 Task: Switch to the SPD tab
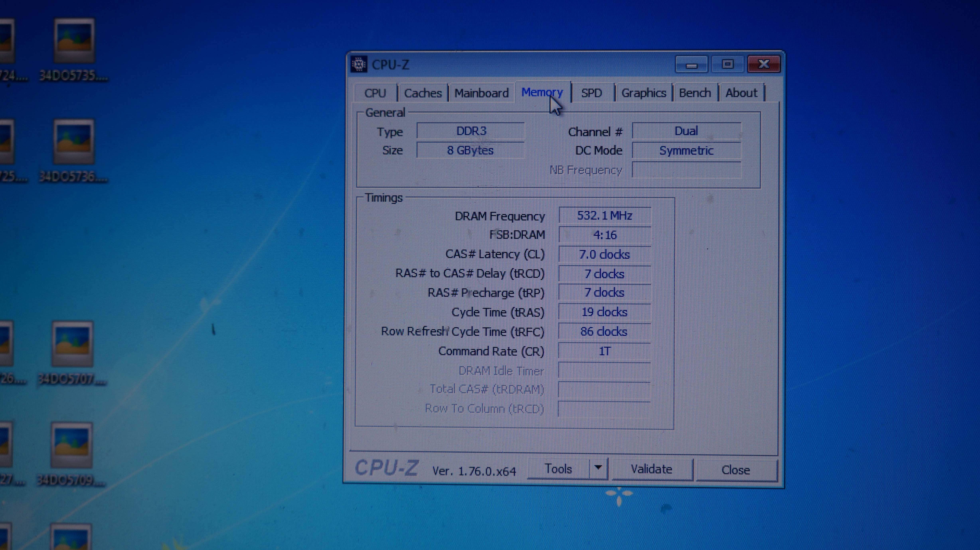pos(592,93)
